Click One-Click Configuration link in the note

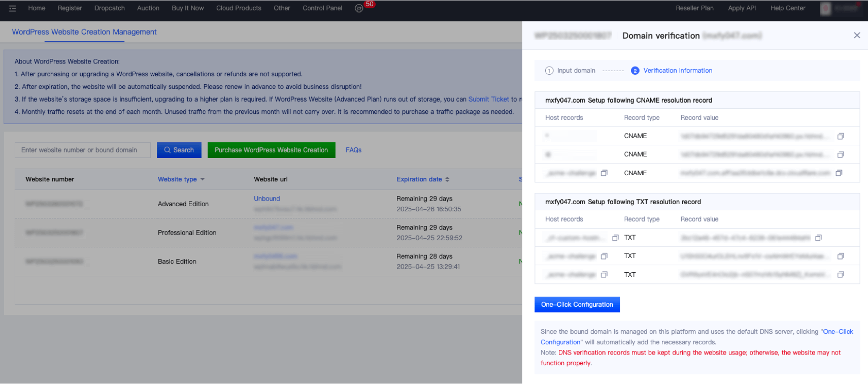(696, 337)
